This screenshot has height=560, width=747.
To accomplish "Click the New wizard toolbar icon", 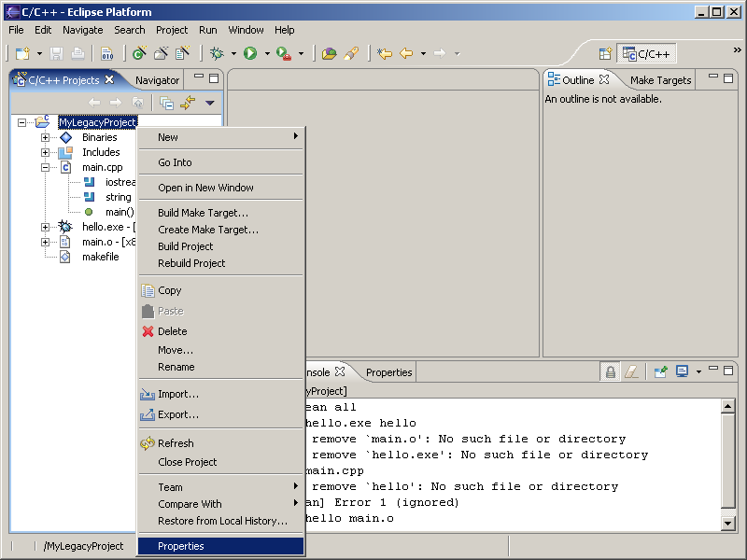I will click(x=22, y=54).
